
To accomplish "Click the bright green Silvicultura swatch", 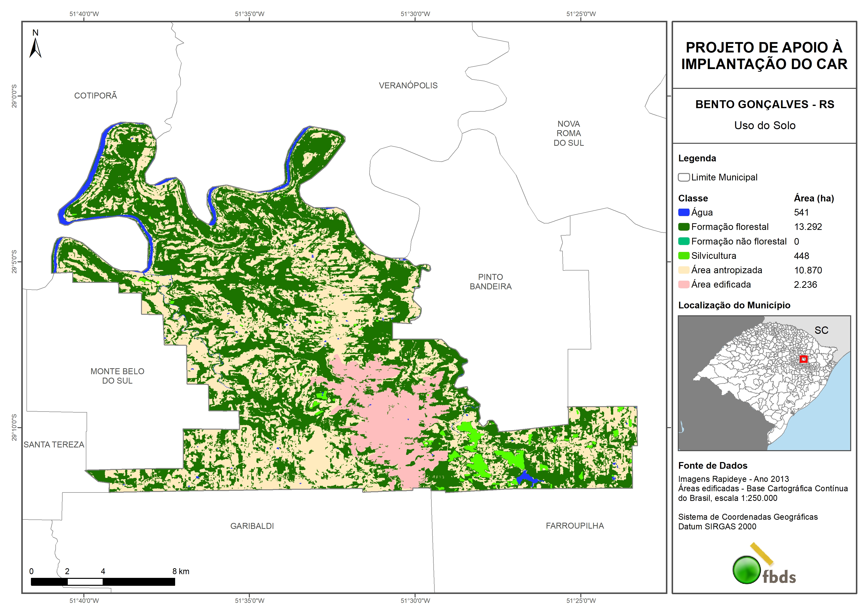I will [x=683, y=256].
